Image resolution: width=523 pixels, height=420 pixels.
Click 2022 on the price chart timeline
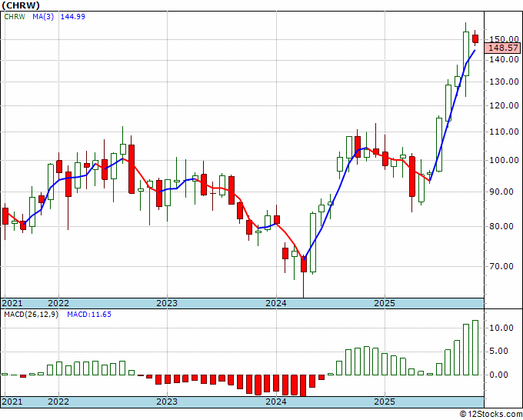tap(58, 303)
